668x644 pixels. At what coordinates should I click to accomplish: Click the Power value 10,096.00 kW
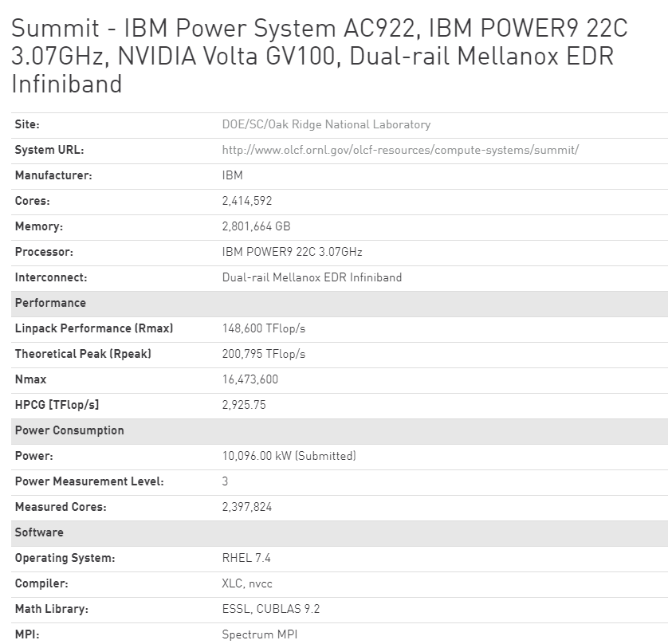coord(289,456)
